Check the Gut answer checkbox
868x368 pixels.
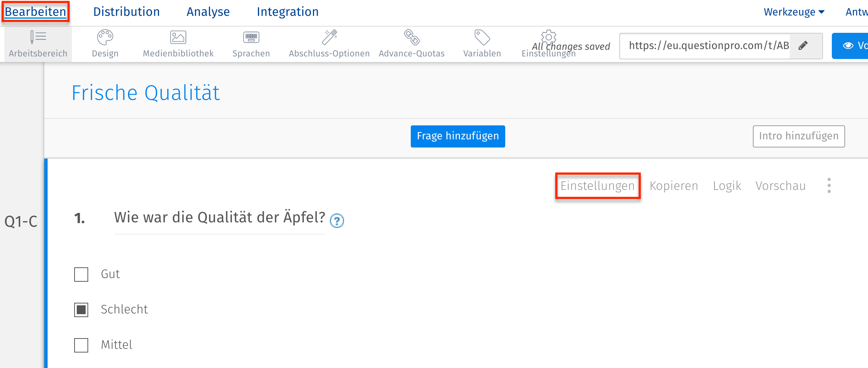tap(81, 274)
